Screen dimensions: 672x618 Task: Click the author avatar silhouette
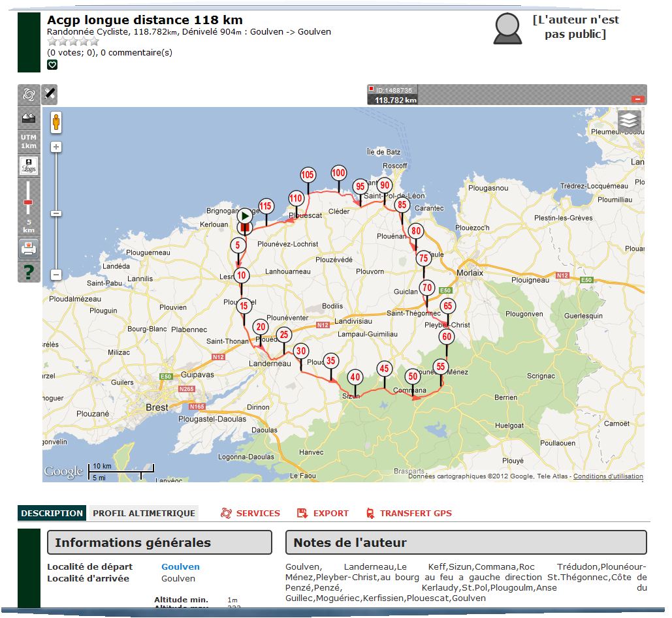click(x=507, y=29)
